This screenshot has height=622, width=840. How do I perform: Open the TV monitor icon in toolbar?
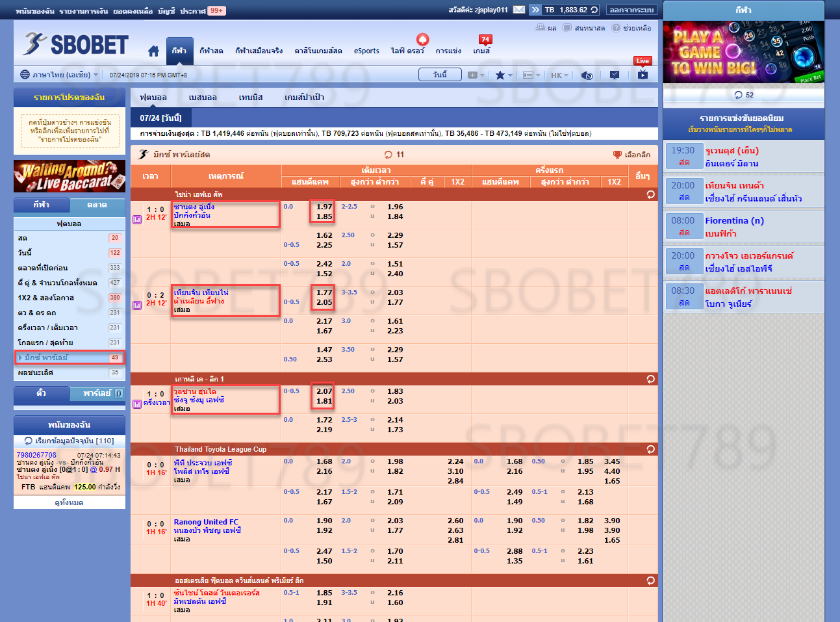(615, 75)
